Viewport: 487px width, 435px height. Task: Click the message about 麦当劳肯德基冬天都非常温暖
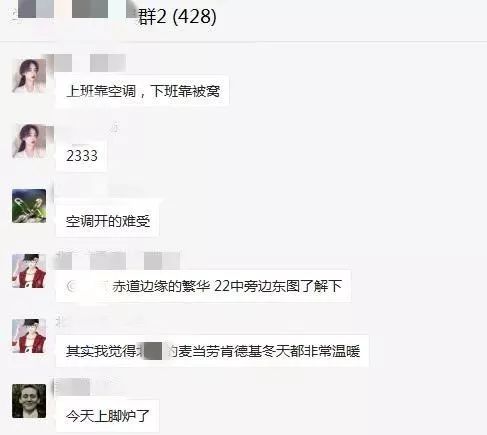tap(212, 351)
